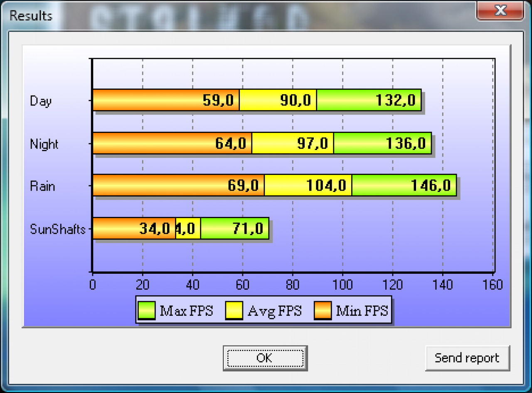
Task: Click the SunShafts row label
Action: (x=58, y=229)
